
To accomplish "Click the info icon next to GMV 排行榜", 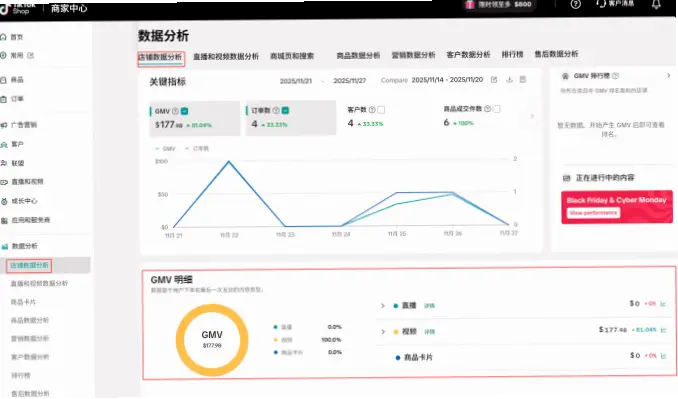I will click(x=615, y=76).
